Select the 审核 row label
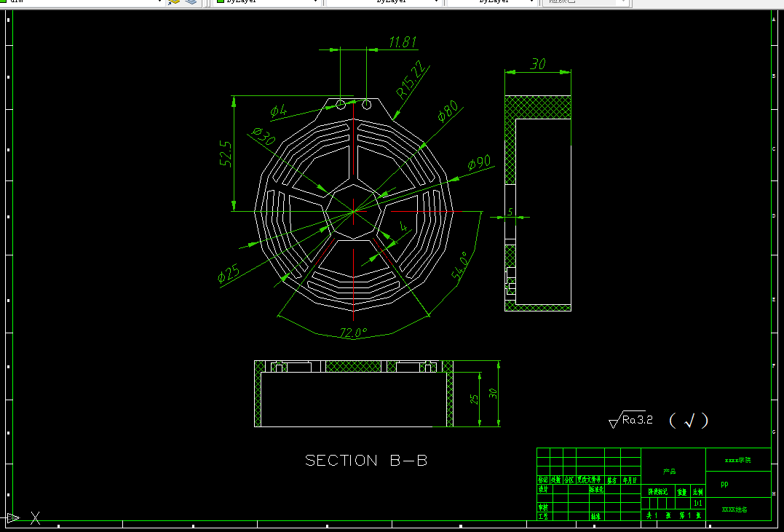This screenshot has height=532, width=784. (x=543, y=507)
